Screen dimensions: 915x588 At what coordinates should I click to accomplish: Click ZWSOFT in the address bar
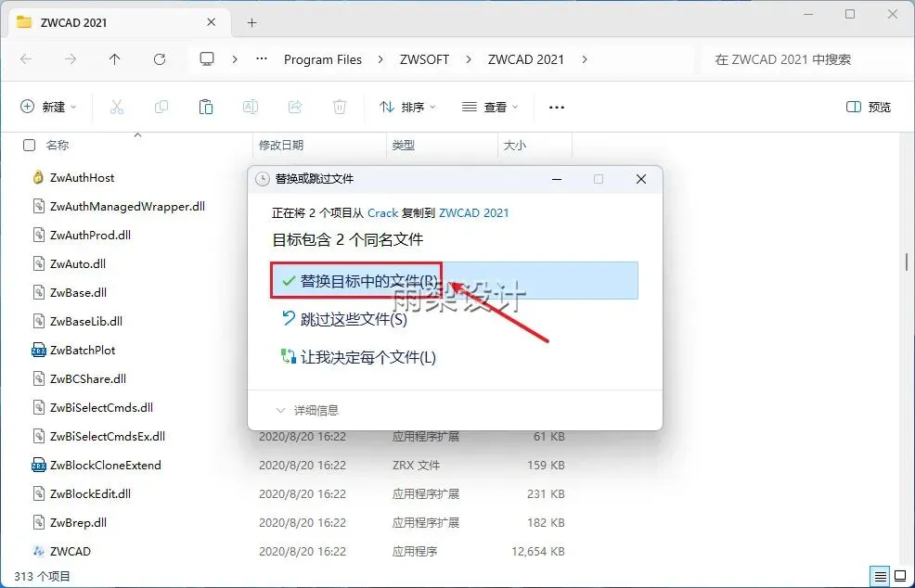click(424, 59)
